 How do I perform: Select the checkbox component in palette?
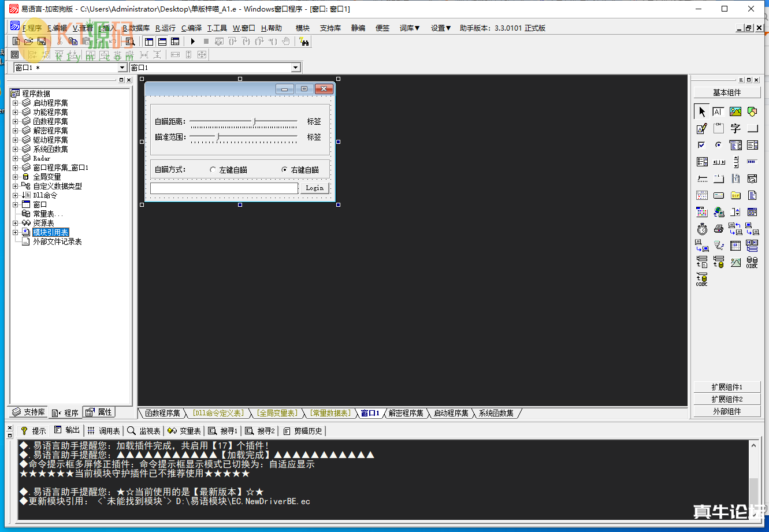click(701, 146)
